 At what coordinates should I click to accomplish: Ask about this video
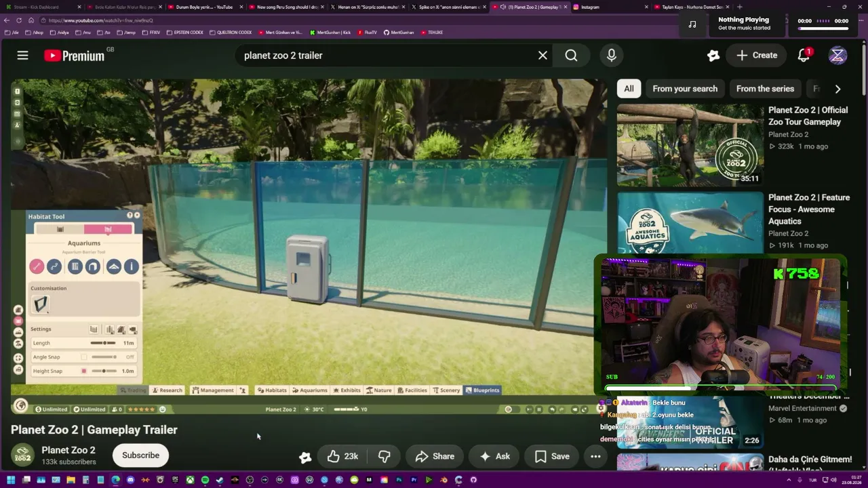coord(494,456)
